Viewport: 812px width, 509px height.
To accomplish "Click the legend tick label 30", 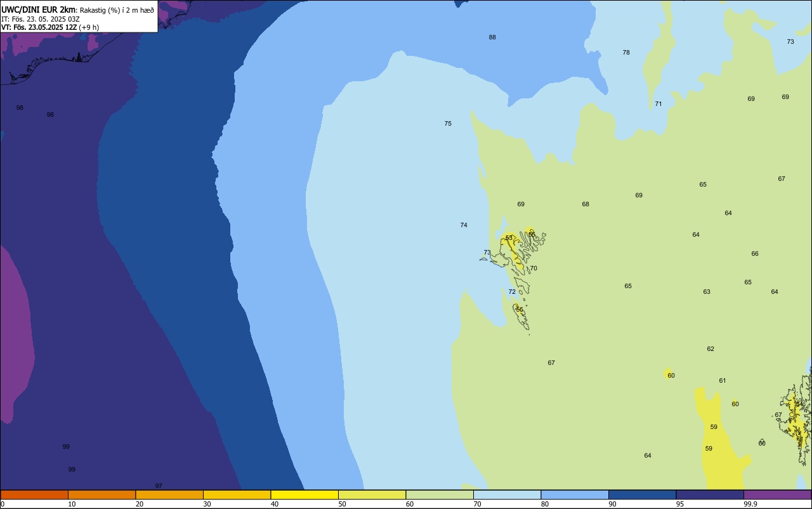I will (207, 504).
